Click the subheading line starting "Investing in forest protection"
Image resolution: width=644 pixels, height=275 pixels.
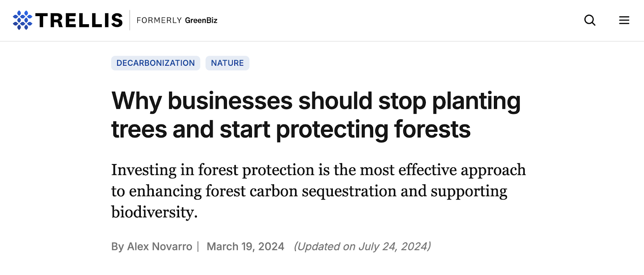pos(318,170)
